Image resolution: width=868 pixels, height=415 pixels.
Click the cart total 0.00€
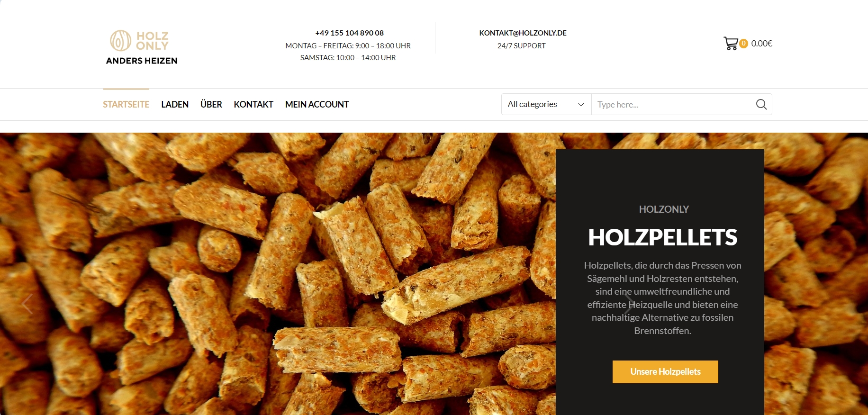[x=762, y=44]
